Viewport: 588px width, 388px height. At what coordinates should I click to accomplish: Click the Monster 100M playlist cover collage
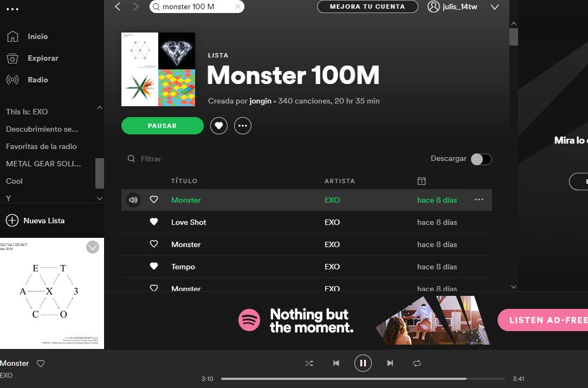(158, 69)
